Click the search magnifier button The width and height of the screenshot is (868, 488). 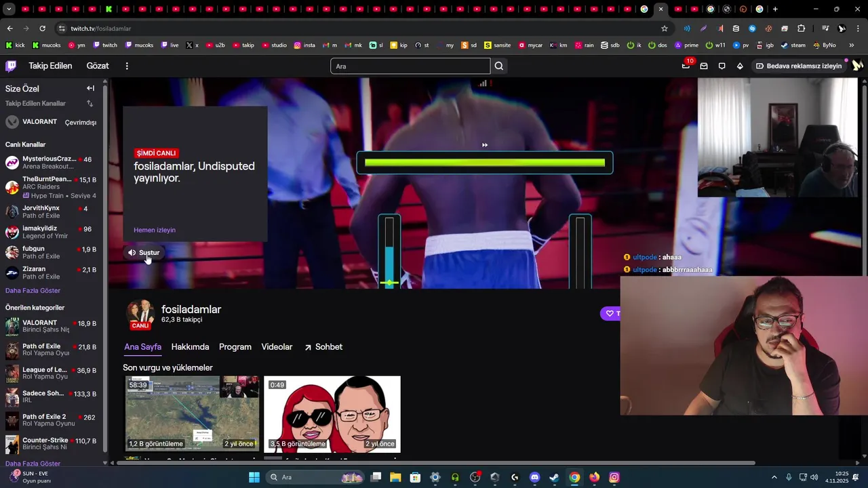tap(499, 66)
